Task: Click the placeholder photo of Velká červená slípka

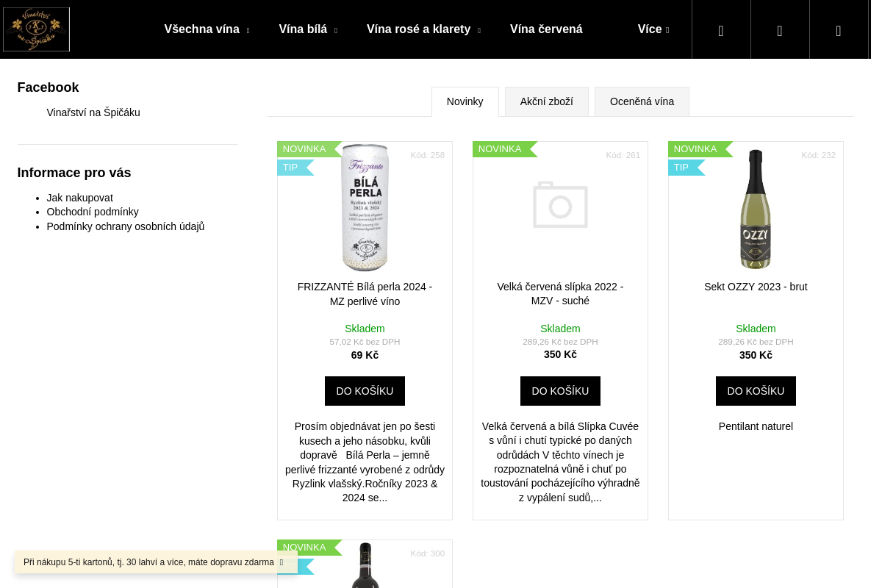Action: click(x=560, y=205)
